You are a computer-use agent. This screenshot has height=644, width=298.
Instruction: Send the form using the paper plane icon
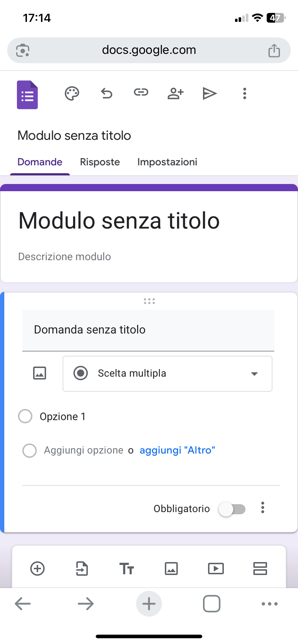click(209, 93)
